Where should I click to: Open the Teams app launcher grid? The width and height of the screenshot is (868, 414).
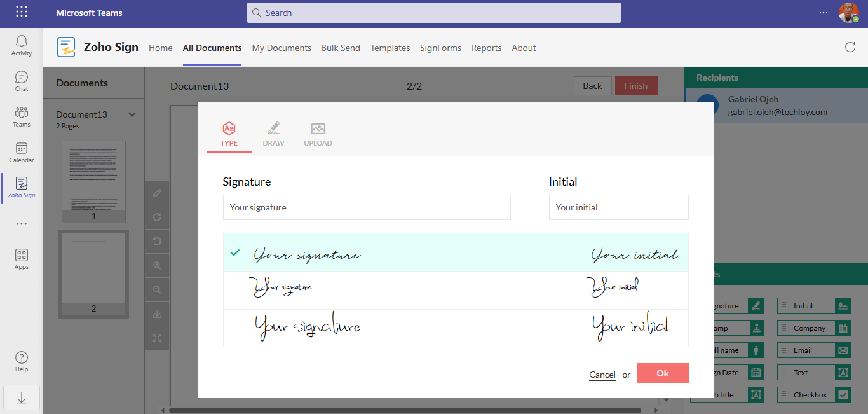pos(22,12)
